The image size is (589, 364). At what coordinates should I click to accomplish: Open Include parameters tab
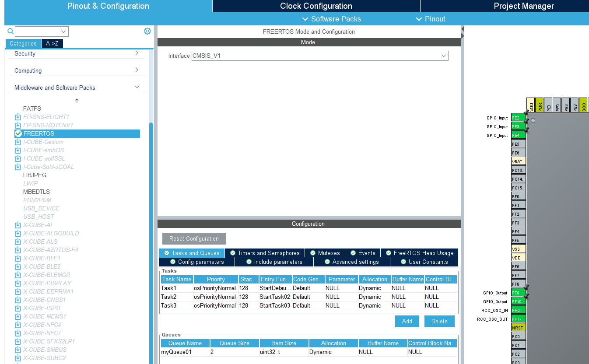tap(274, 262)
